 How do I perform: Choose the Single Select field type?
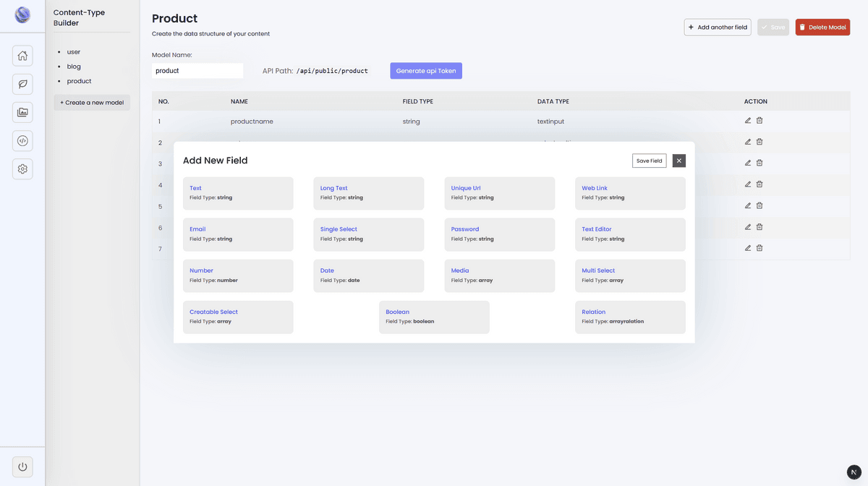pyautogui.click(x=369, y=234)
